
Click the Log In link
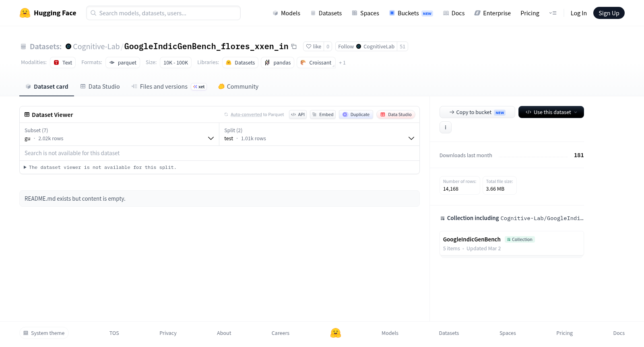(578, 13)
